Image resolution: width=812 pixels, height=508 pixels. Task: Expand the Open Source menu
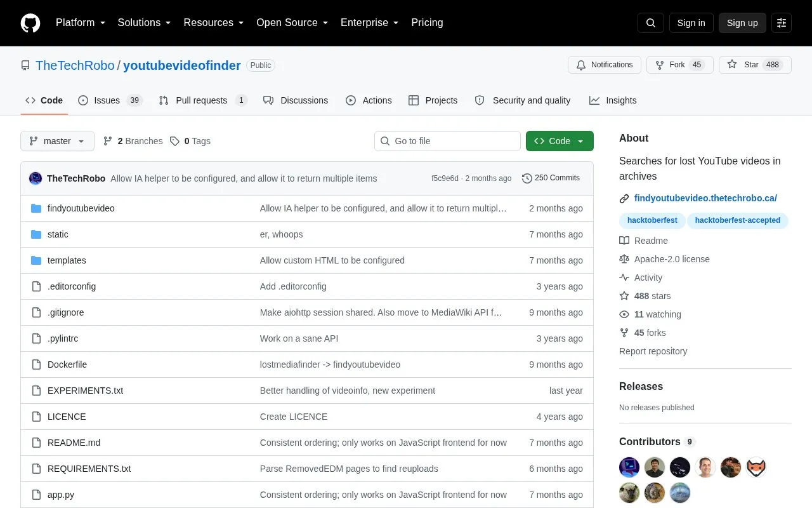[292, 23]
